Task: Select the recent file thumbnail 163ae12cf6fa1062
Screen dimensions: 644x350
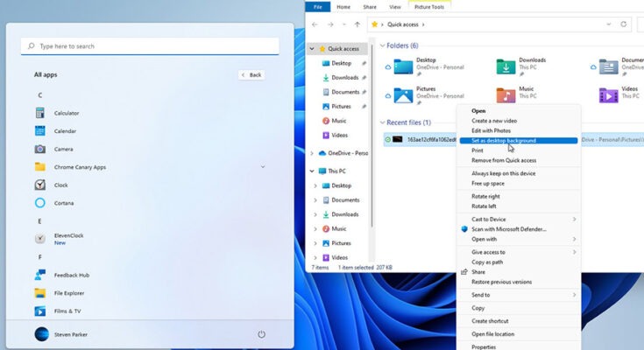Action: (x=398, y=139)
